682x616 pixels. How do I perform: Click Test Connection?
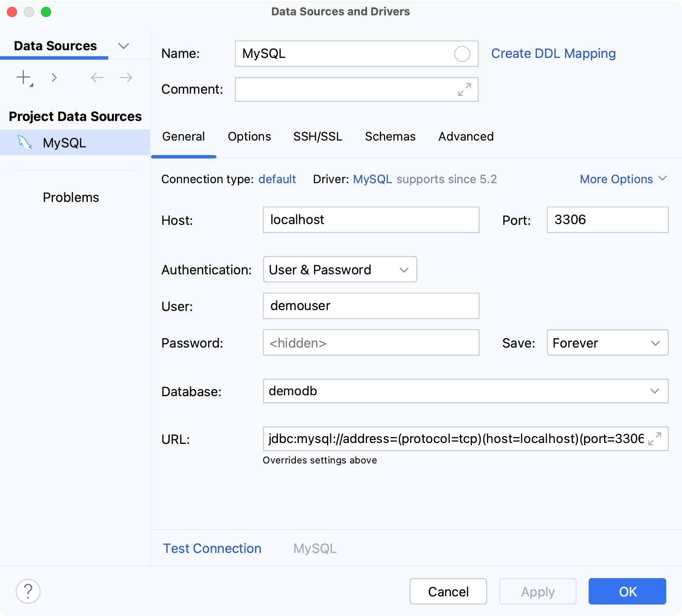212,548
